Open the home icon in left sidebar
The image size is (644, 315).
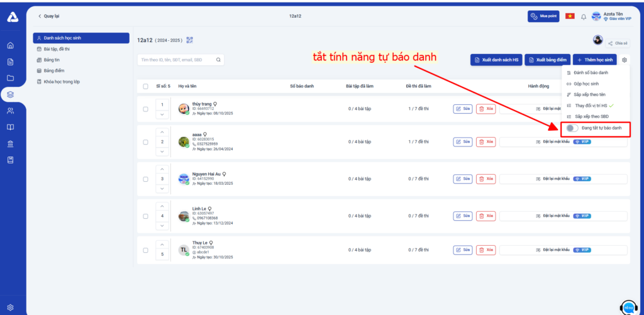pos(10,45)
